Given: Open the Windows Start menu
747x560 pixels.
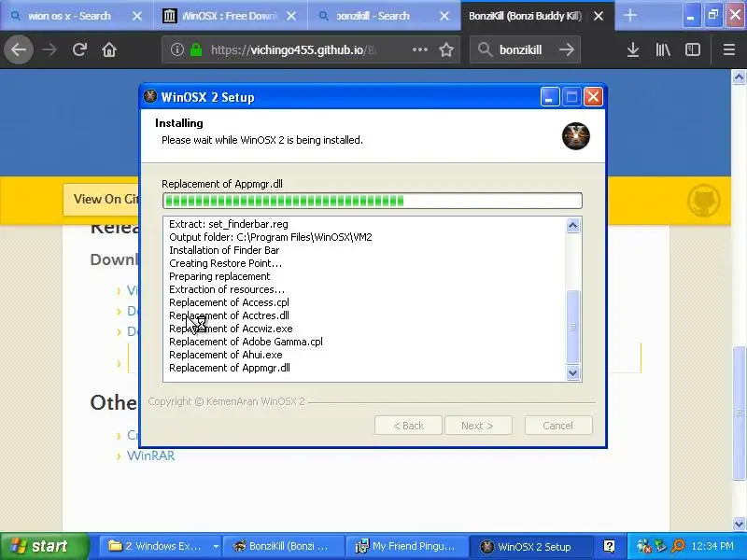Looking at the screenshot, I should (44, 546).
